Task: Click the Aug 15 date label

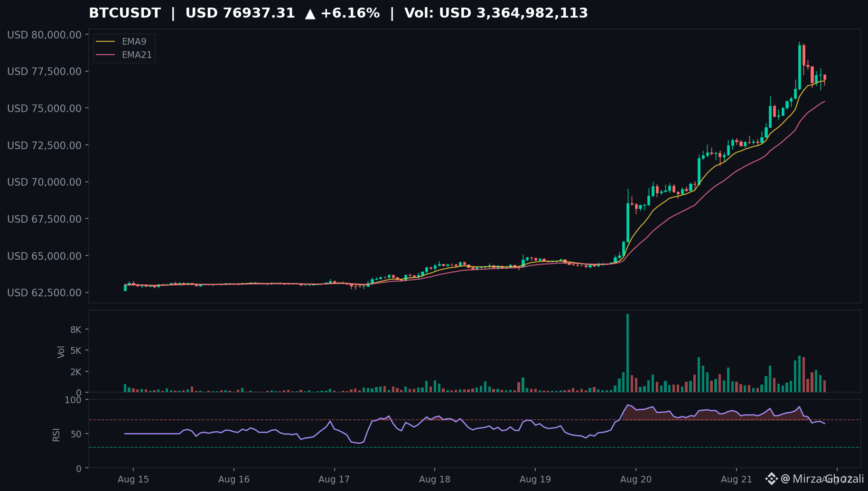Action: 133,479
